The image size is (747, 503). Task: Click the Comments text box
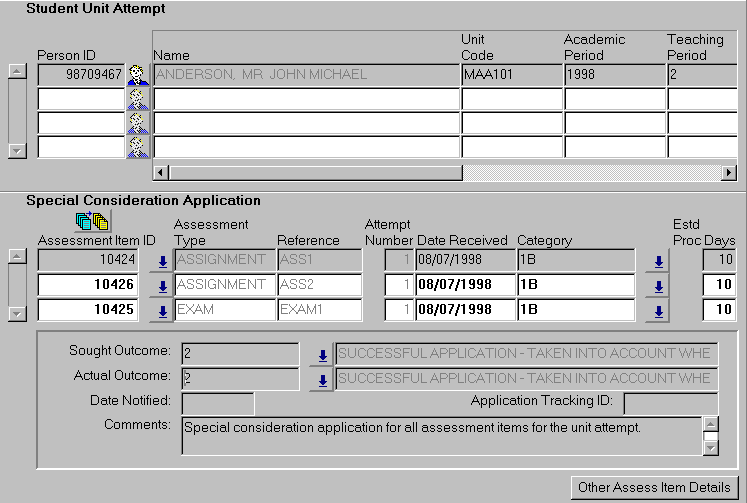click(x=440, y=437)
